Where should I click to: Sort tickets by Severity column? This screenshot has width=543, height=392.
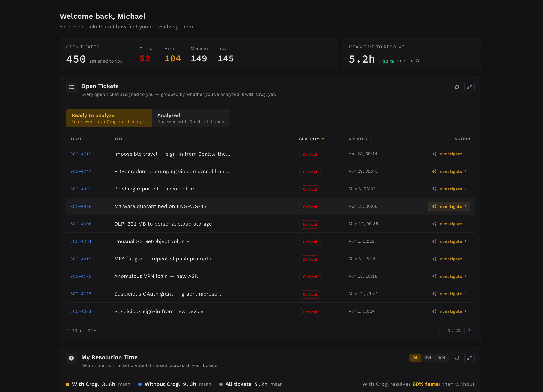311,139
